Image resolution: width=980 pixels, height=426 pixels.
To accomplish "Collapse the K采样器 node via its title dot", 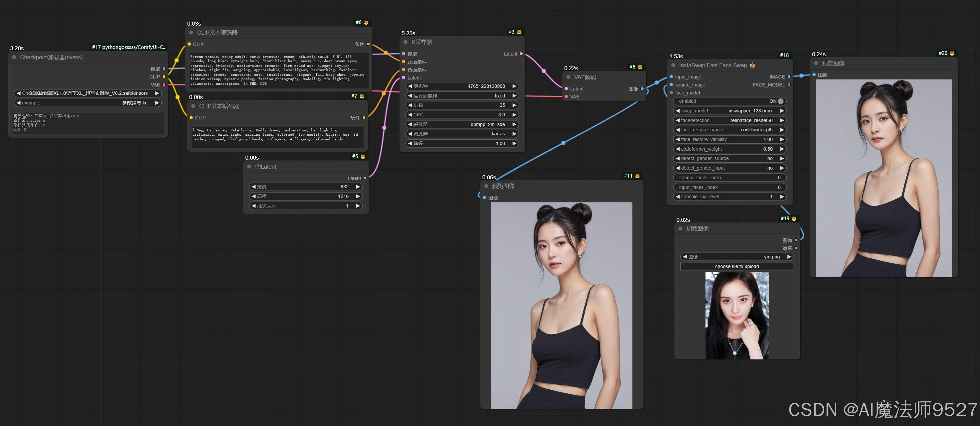I will coord(405,42).
